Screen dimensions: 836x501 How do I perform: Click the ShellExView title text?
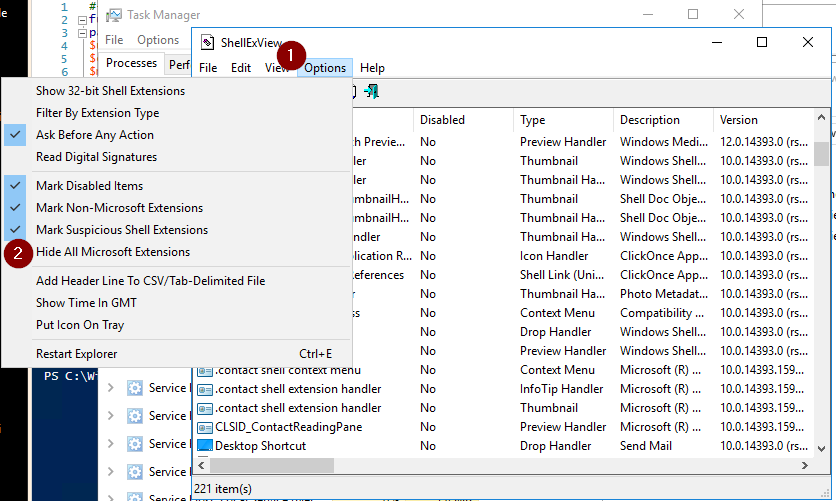[252, 43]
